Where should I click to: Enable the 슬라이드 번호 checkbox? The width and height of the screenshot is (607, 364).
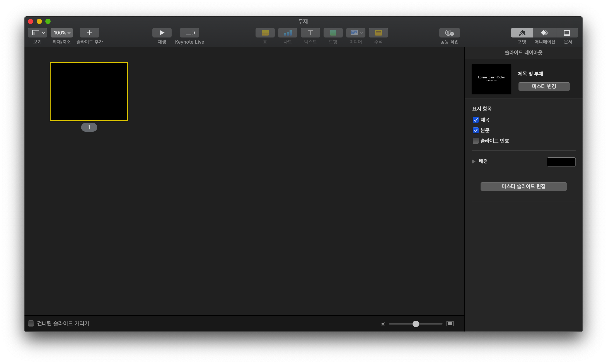[476, 141]
